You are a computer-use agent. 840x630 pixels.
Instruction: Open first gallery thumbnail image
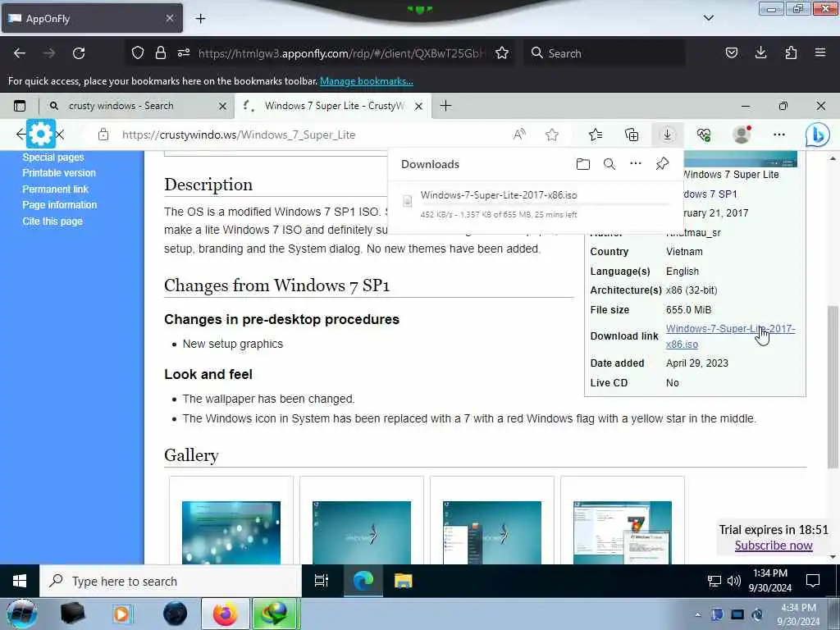(231, 532)
